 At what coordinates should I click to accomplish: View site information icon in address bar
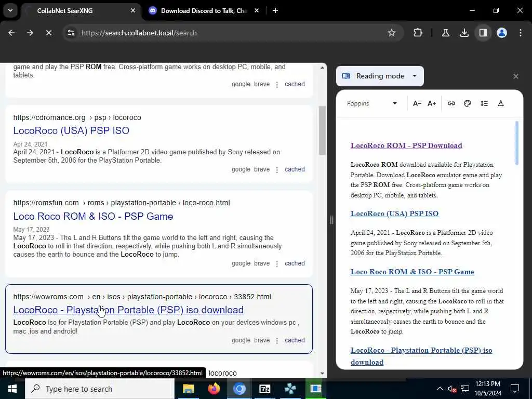[x=71, y=33]
